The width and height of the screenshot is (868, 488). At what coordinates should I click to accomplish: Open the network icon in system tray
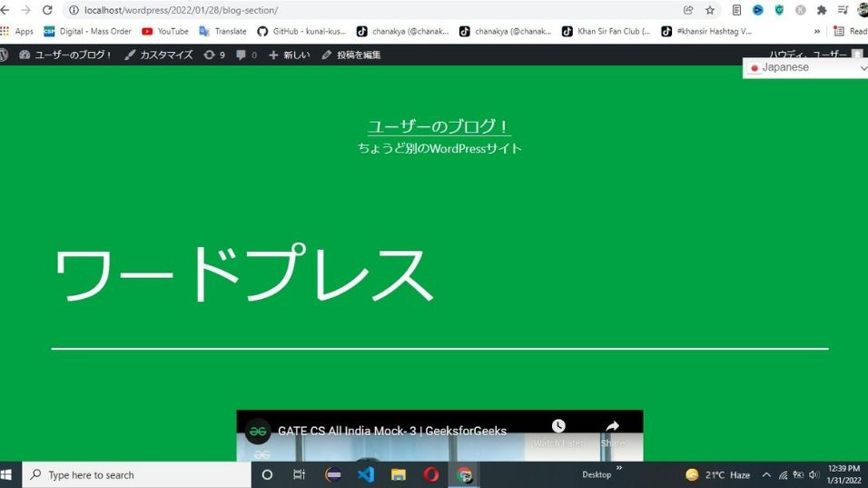[x=783, y=474]
